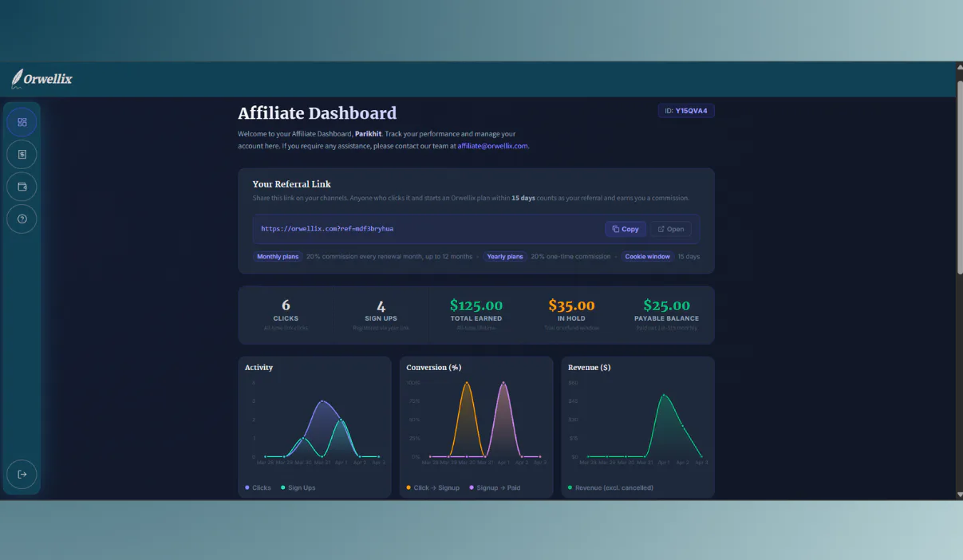The image size is (963, 560).
Task: Click the Cookie window tag
Action: coord(647,257)
